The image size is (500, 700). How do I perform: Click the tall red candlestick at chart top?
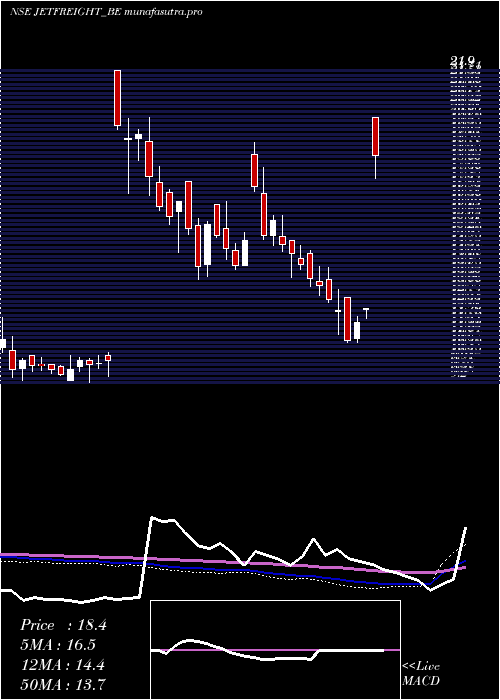pyautogui.click(x=117, y=98)
